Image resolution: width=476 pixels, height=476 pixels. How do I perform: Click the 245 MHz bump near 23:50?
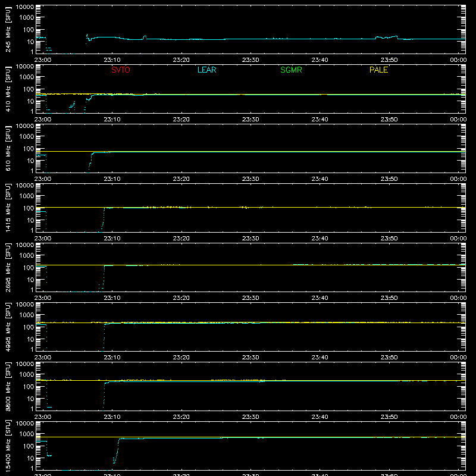point(386,37)
